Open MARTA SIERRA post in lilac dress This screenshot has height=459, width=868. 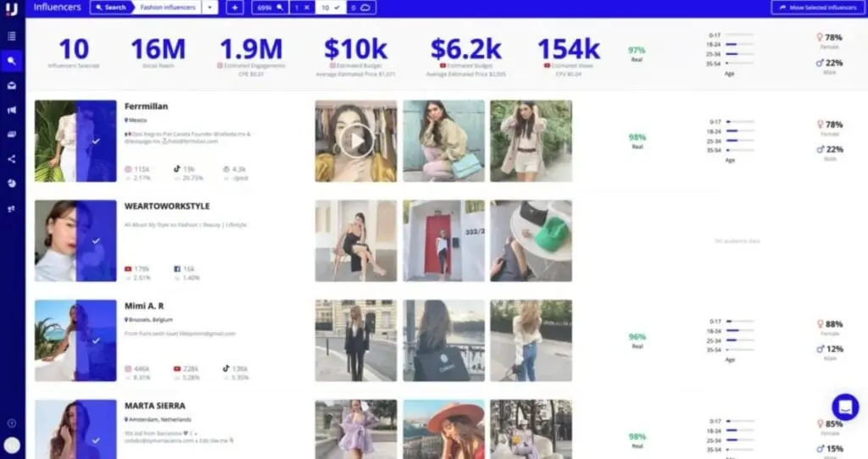click(x=356, y=429)
